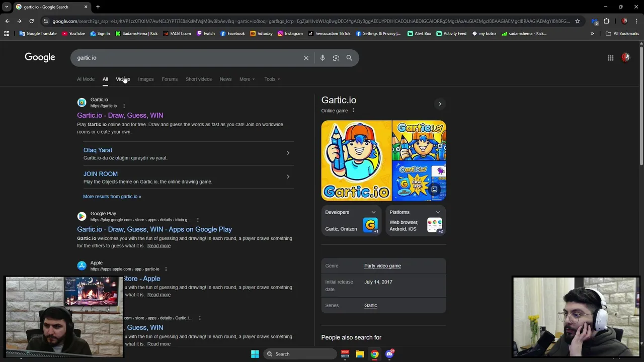Viewport: 644px width, 362px height.
Task: Expand the Developers section
Action: tap(373, 212)
